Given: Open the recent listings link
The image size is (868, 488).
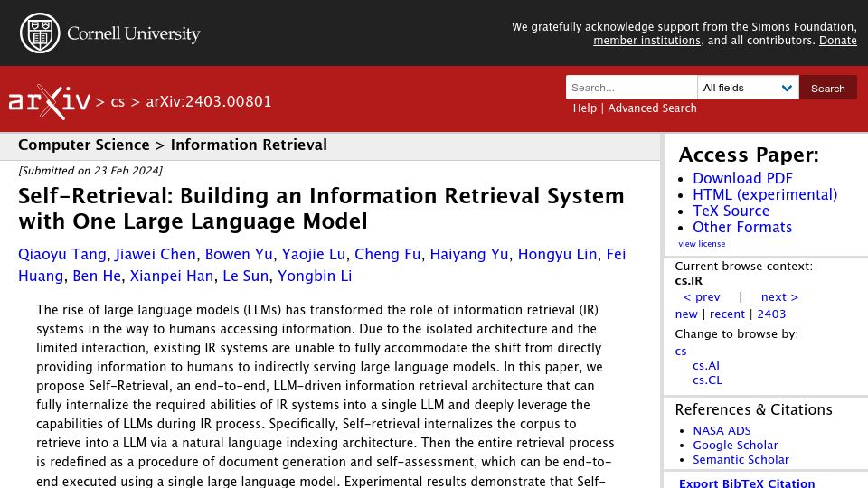Looking at the screenshot, I should [x=727, y=314].
